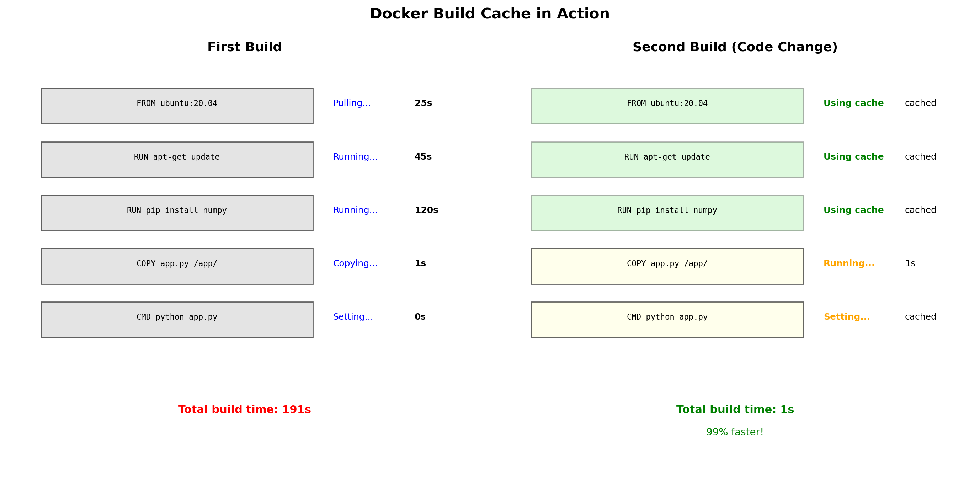Click the blue Pulling... status text
Viewport: 980px width, 487px height.
point(352,103)
